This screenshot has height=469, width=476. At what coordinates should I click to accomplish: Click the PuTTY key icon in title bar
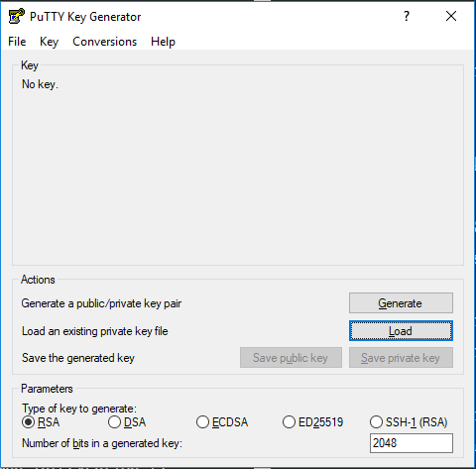[16, 16]
